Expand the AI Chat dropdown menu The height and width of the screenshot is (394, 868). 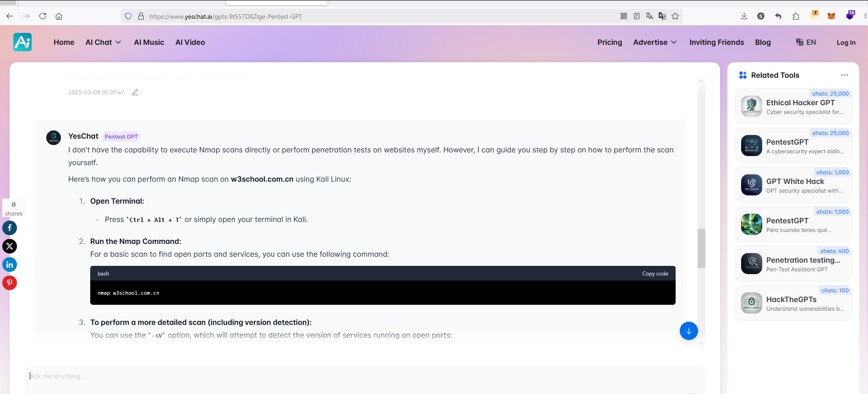tap(103, 42)
